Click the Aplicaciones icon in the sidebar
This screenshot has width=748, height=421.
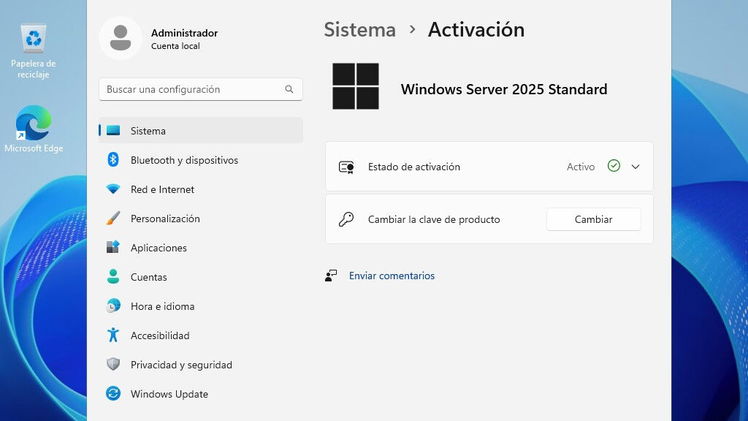113,247
